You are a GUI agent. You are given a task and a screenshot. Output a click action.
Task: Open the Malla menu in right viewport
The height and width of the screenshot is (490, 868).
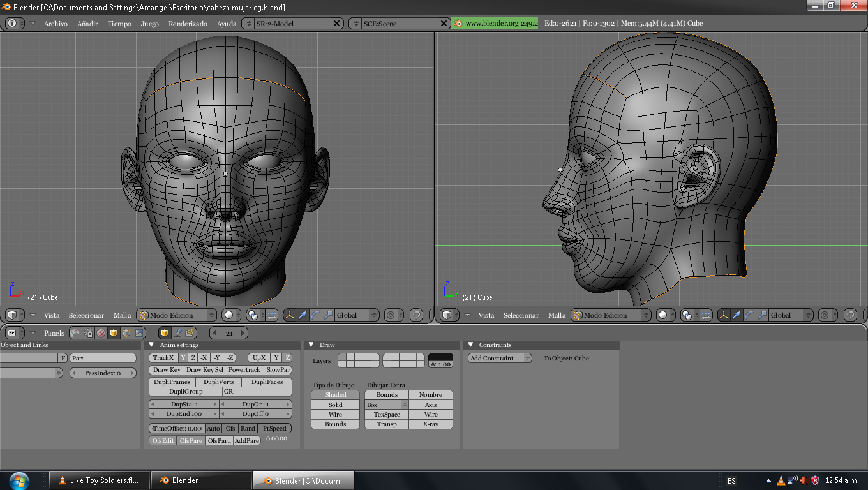click(557, 315)
